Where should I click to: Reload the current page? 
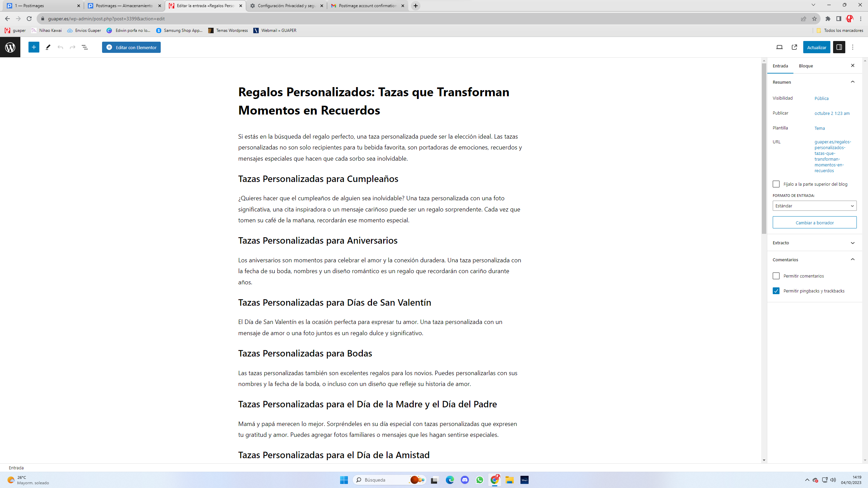click(x=29, y=19)
